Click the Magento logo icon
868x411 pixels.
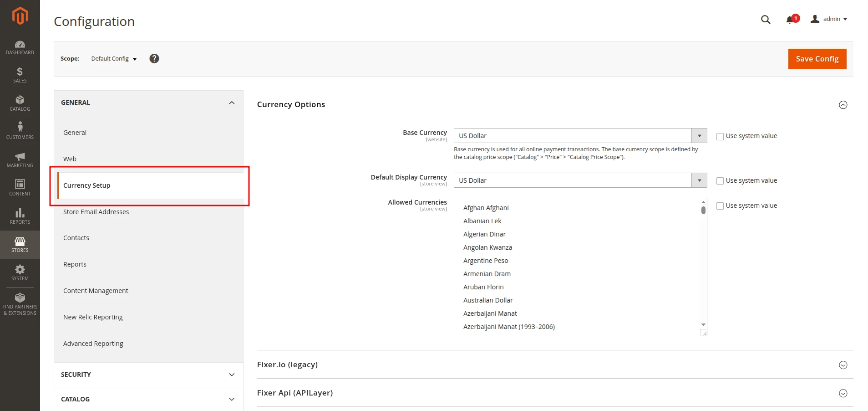20,15
